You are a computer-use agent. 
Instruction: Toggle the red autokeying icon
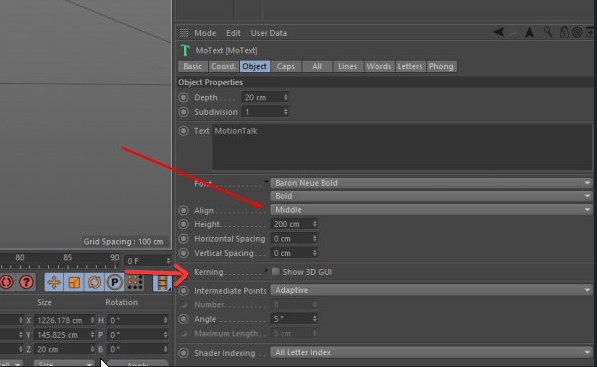(6, 282)
